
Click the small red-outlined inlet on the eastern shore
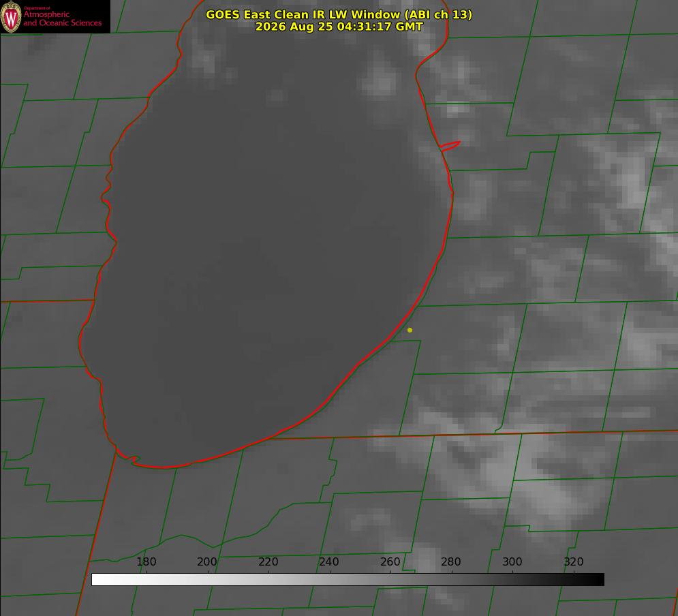tap(450, 146)
